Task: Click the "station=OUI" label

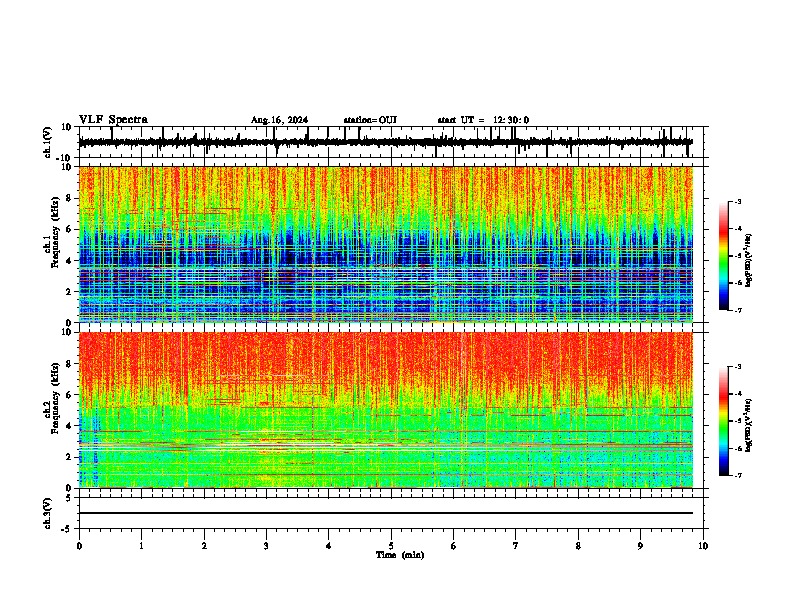Action: [370, 120]
